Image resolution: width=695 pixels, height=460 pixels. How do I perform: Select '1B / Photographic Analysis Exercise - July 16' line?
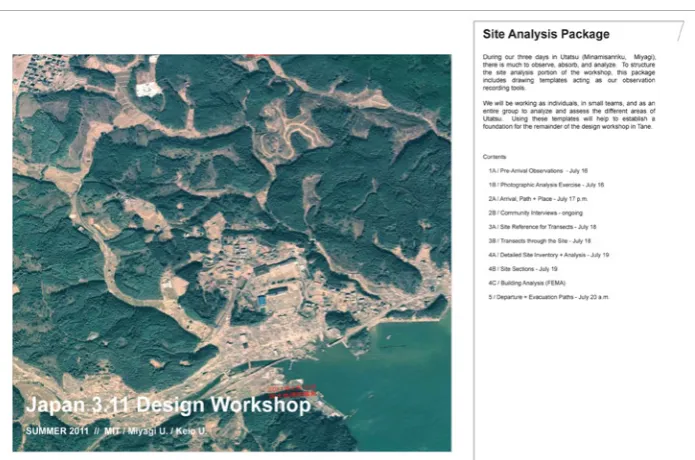(546, 185)
